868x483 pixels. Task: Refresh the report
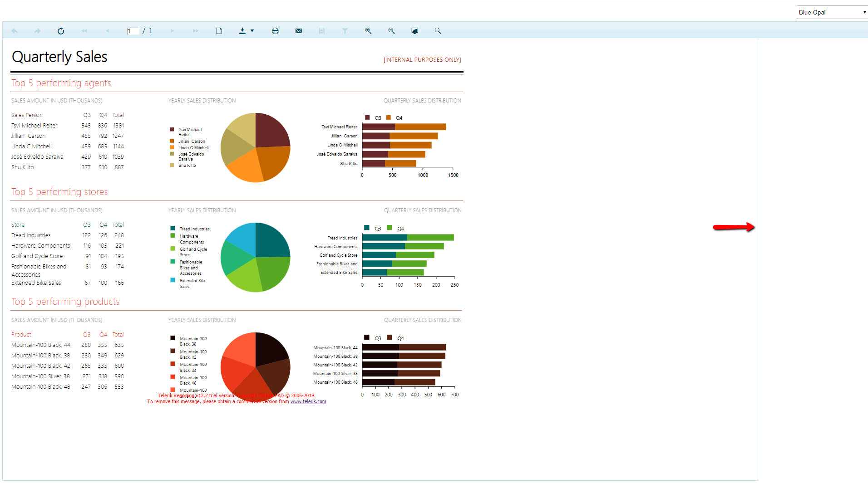(x=61, y=31)
